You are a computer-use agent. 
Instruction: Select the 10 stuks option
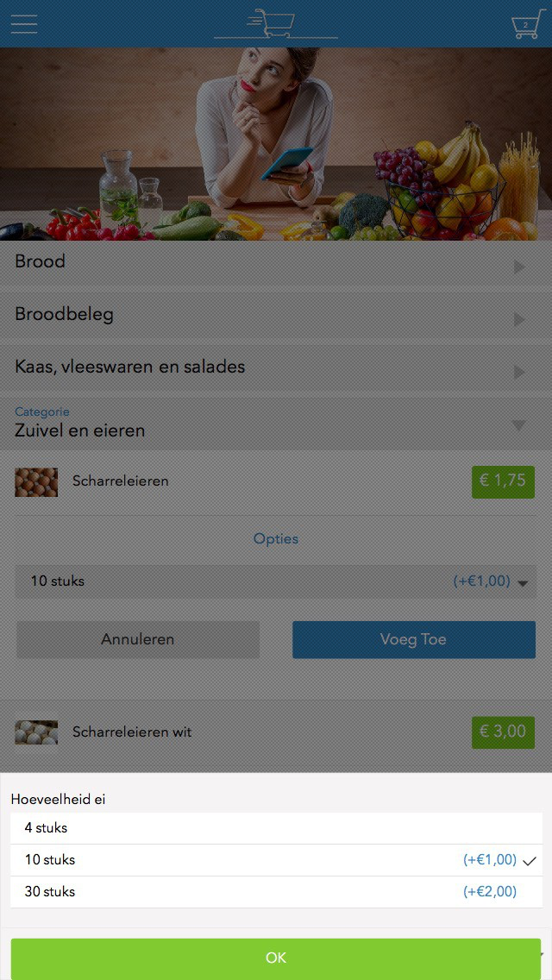click(276, 860)
